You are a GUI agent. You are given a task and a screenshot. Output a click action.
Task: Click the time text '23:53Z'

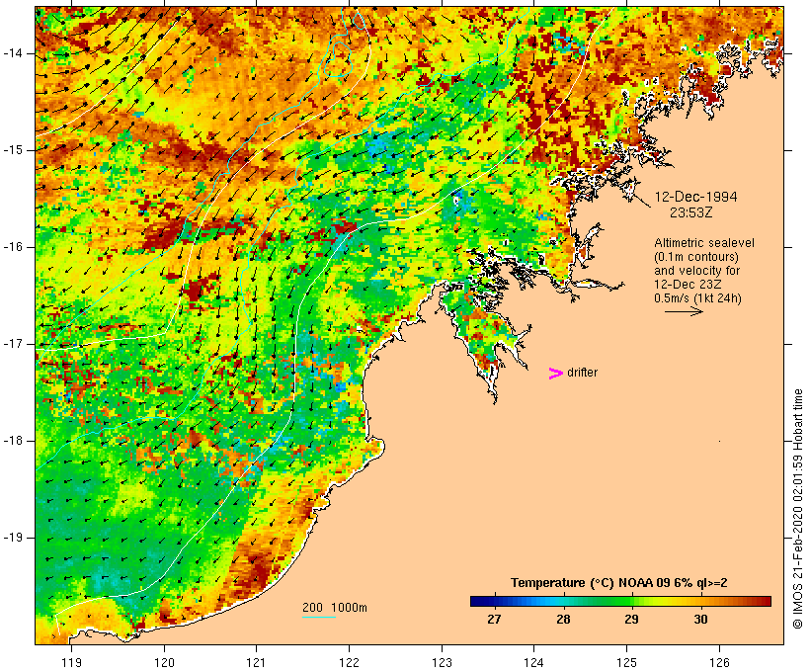(x=691, y=212)
